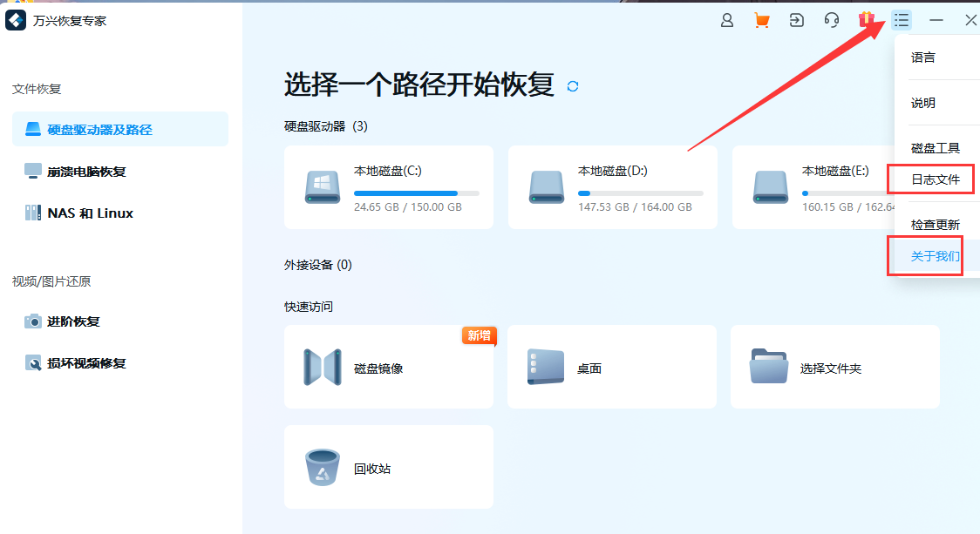Click the NAS 和 Linux server icon

click(x=33, y=213)
